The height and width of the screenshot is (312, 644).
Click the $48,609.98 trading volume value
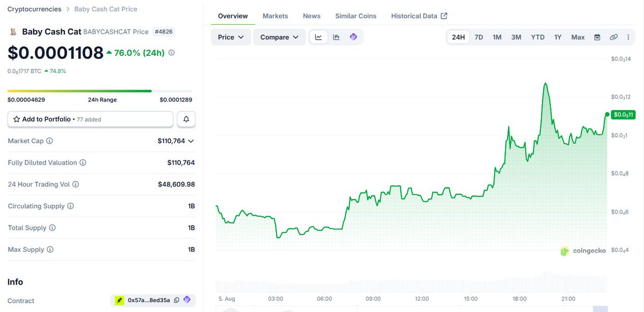177,185
